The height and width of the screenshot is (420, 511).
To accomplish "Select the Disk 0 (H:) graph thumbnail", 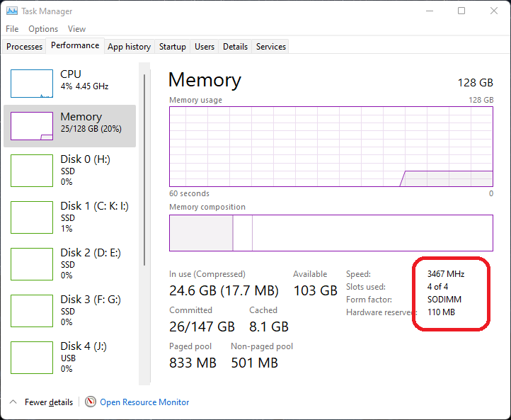I will tap(32, 171).
